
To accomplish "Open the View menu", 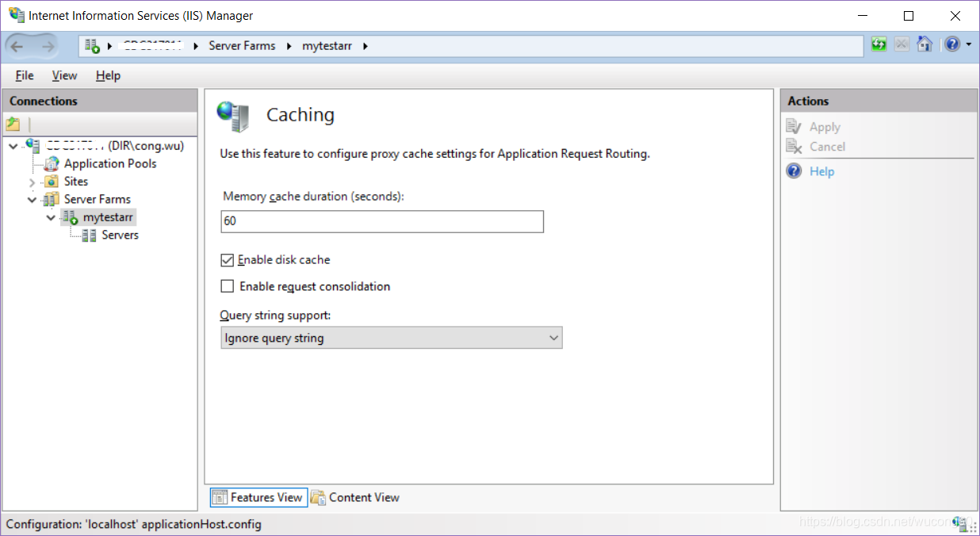I will (x=65, y=75).
